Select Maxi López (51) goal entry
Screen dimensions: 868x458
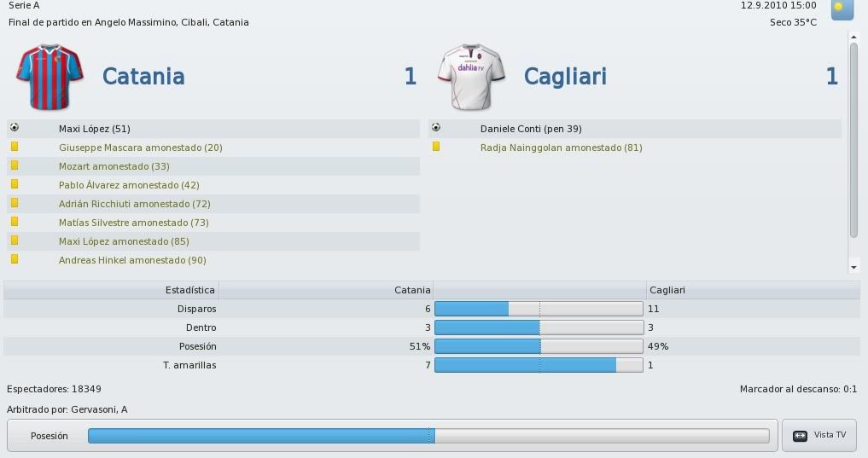(x=213, y=129)
